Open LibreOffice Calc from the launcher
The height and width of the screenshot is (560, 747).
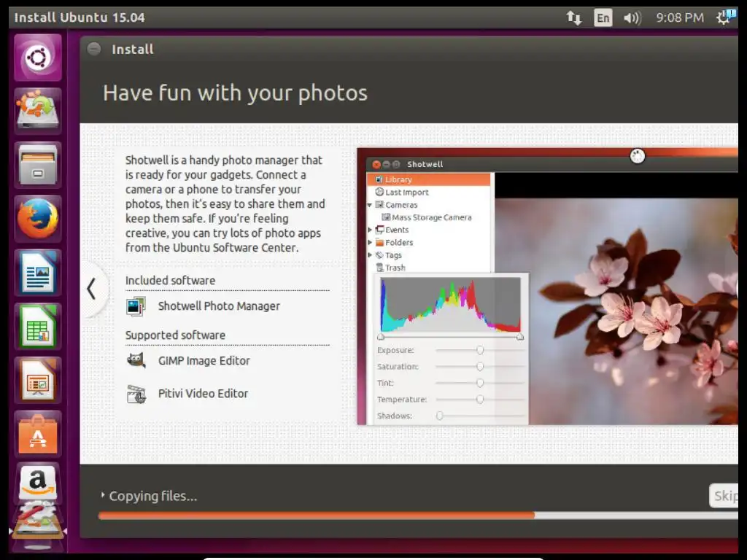click(x=38, y=327)
